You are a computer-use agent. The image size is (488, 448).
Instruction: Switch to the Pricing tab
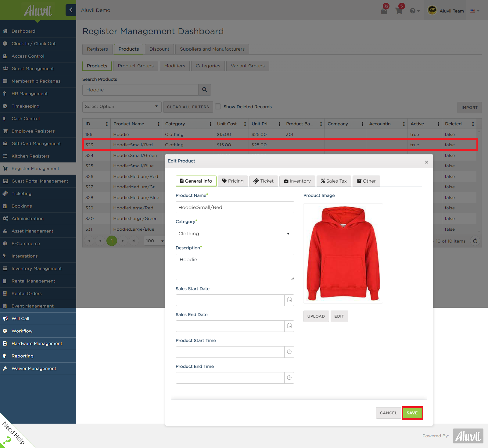[233, 181]
